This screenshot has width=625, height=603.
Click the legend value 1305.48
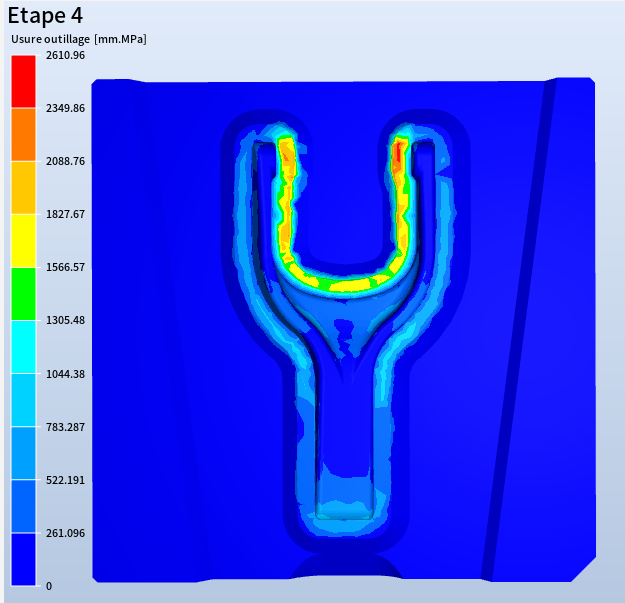tap(65, 320)
